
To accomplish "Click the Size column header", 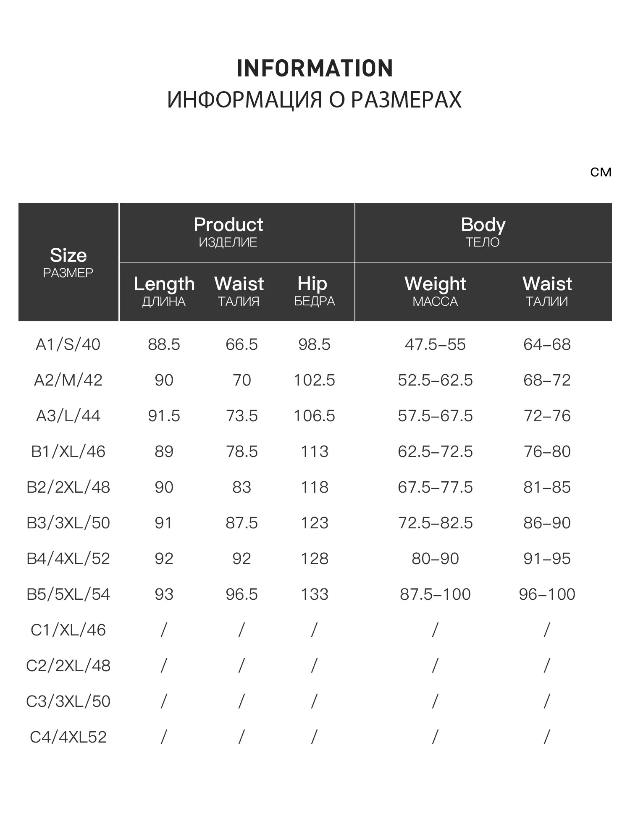I will [68, 262].
